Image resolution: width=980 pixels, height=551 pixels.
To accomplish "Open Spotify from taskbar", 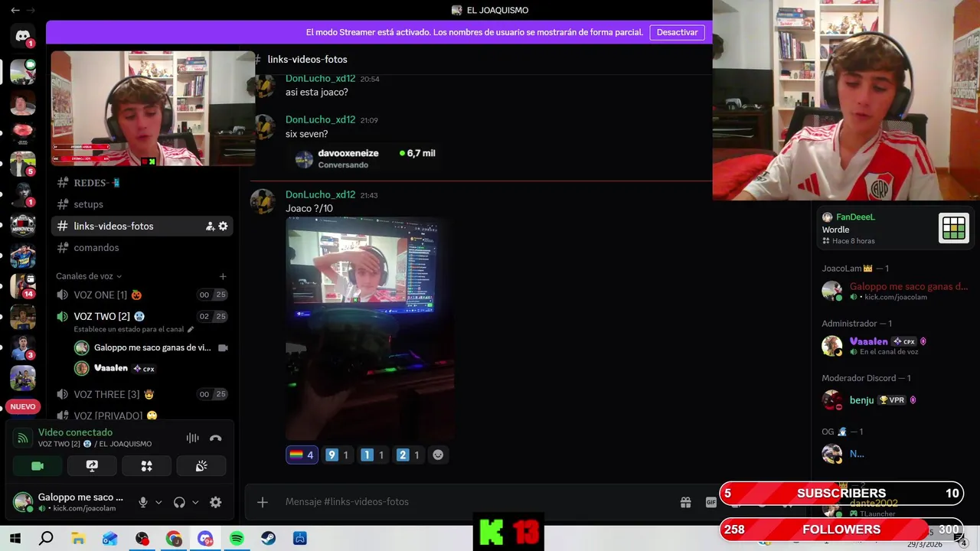I will [237, 539].
